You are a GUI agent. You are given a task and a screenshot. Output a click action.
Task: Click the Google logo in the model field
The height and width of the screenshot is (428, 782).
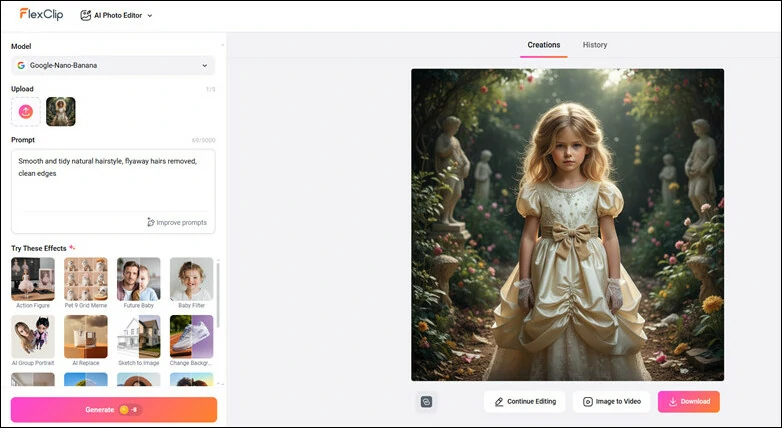click(21, 65)
